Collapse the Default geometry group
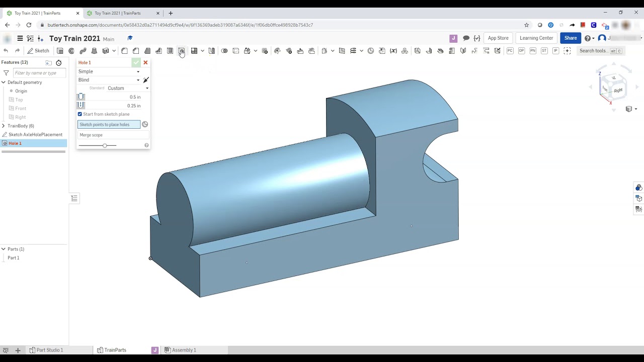Viewport: 644px width, 362px height. pyautogui.click(x=4, y=82)
